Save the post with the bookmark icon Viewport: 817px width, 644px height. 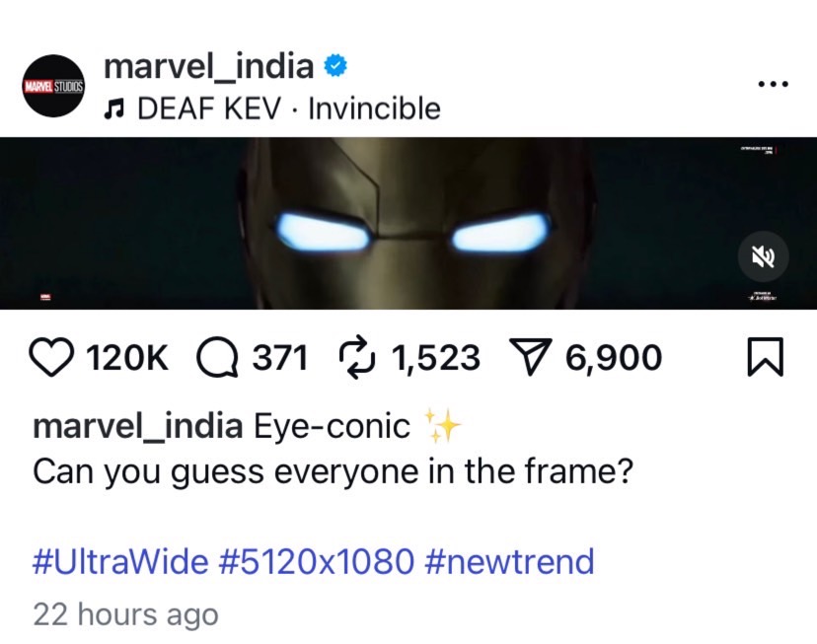coord(765,358)
